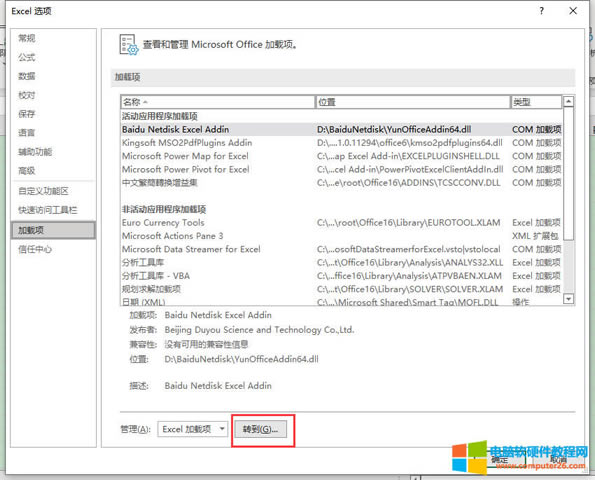Select Baidu Netdisk Excel Addin row
Viewport: 595px width, 480px height.
(x=341, y=129)
